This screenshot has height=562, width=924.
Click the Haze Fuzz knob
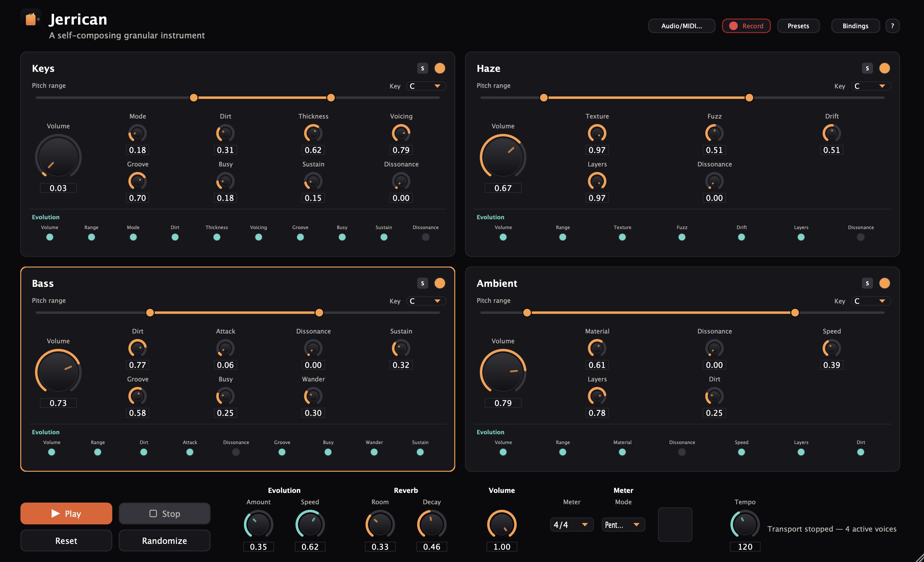point(715,133)
